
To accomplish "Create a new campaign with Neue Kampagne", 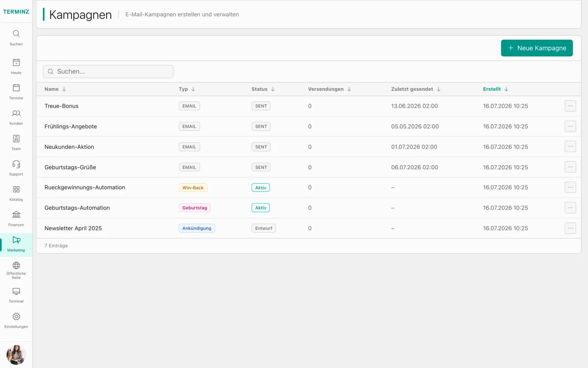I will coord(537,48).
